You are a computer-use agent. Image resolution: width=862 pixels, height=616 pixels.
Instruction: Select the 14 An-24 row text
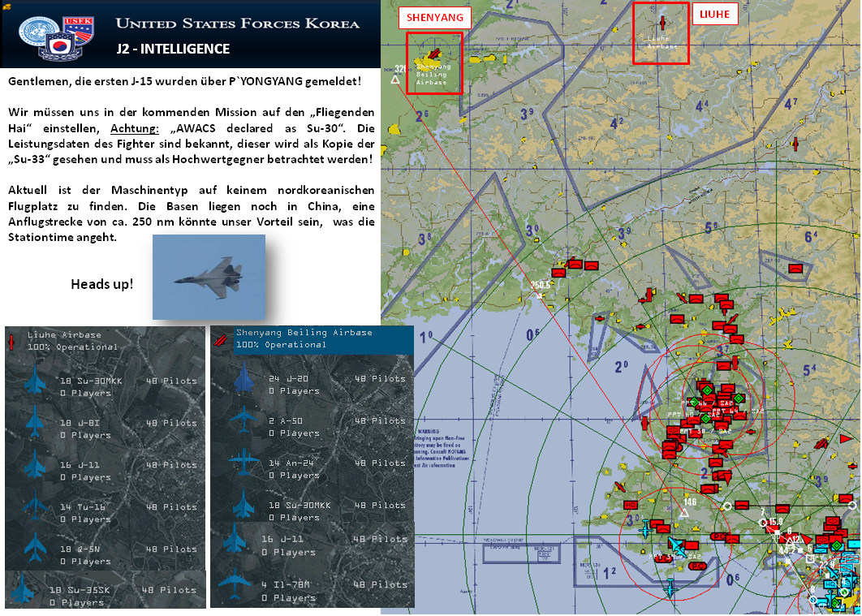point(291,463)
